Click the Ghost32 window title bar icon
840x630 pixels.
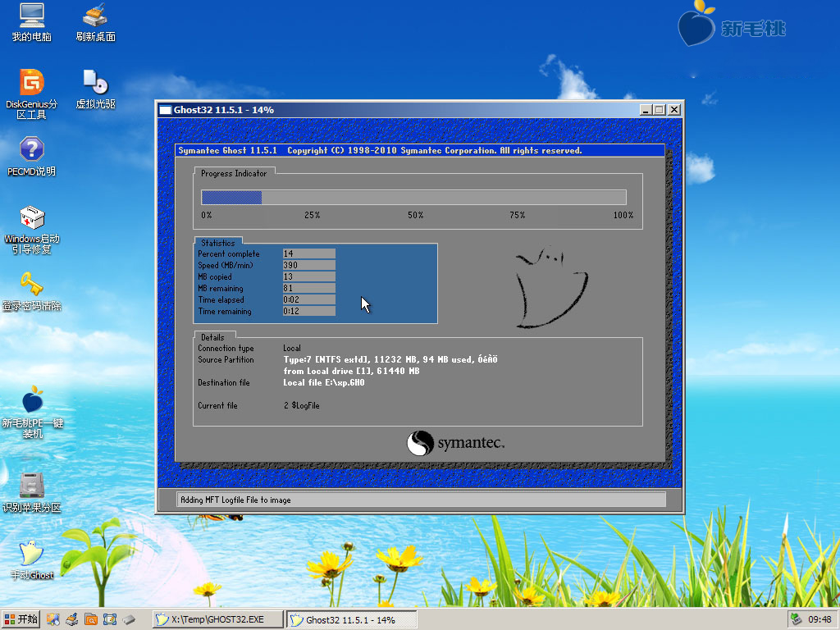(165, 110)
